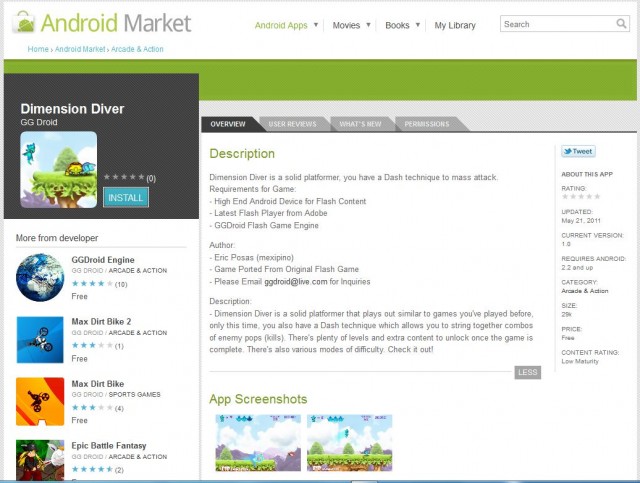The image size is (640, 483).
Task: Open the Epic Battle Fantasy title link
Action: (109, 445)
